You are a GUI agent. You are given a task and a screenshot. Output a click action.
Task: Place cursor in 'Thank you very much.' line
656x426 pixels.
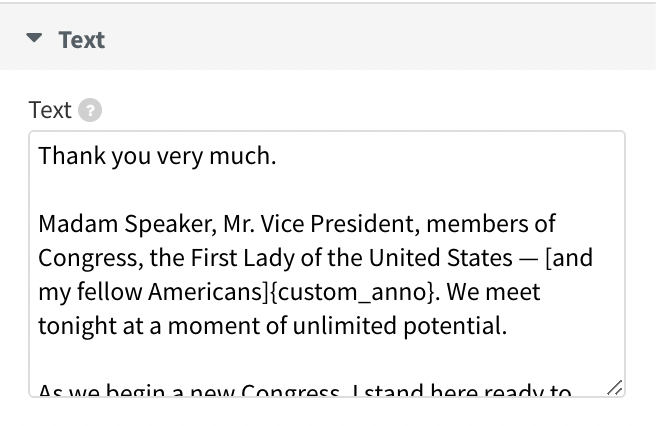click(157, 156)
